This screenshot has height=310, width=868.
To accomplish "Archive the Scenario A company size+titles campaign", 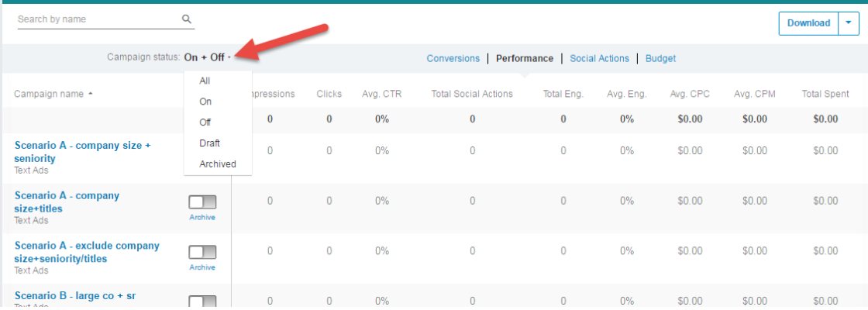I will [202, 218].
